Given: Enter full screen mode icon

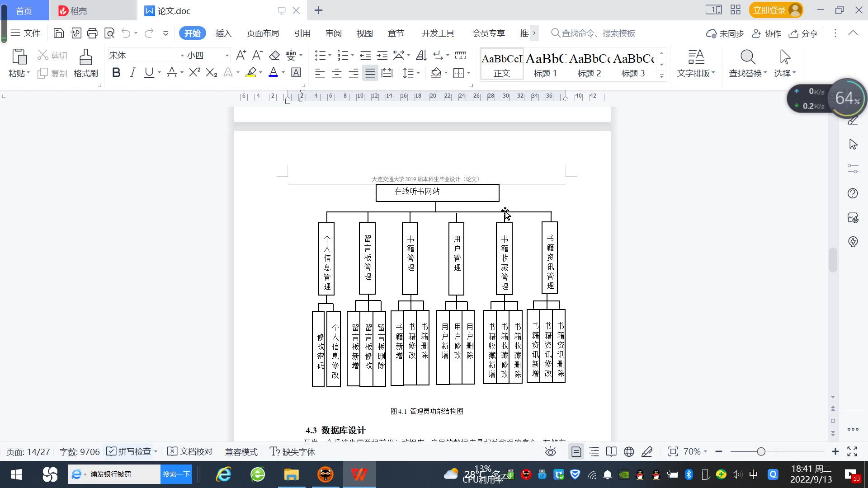Looking at the screenshot, I should (852, 451).
